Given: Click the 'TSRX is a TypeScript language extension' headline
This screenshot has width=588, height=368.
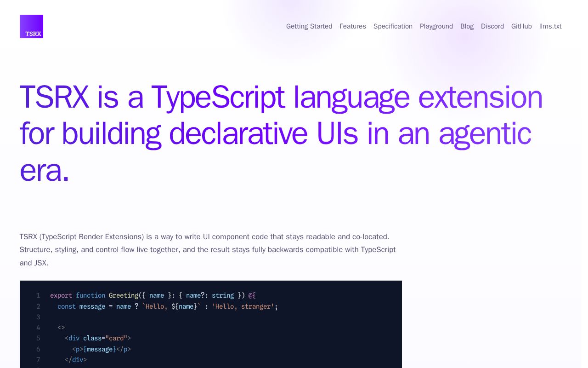Looking at the screenshot, I should coord(281,133).
